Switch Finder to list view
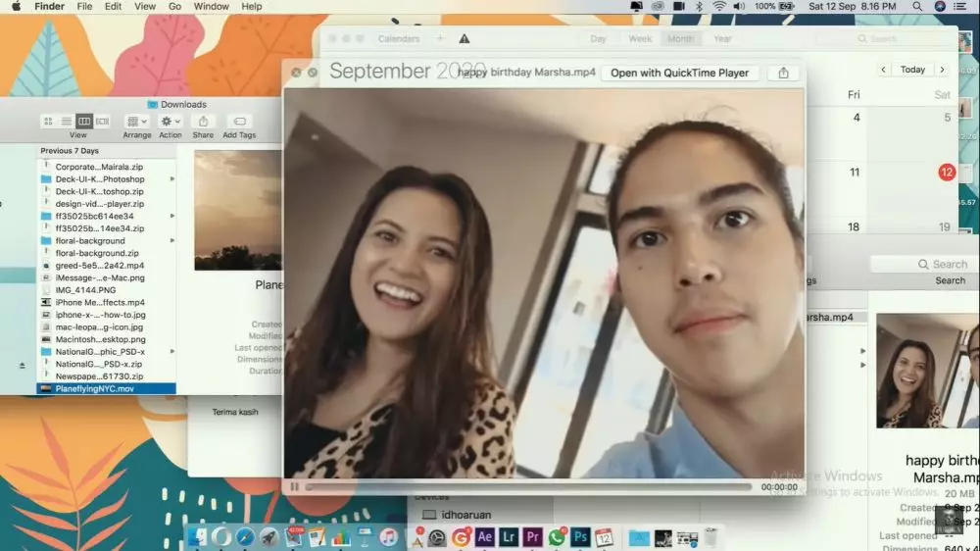Image resolution: width=980 pixels, height=551 pixels. [66, 122]
